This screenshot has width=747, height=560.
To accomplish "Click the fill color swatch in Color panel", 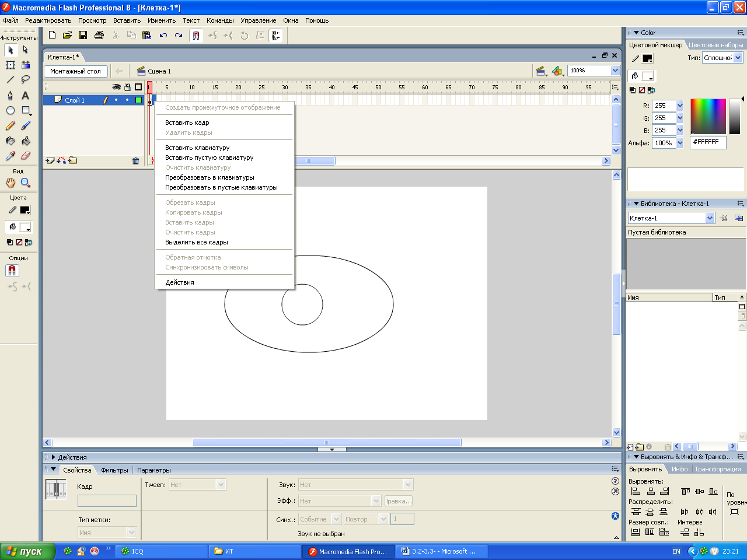I will pos(647,76).
